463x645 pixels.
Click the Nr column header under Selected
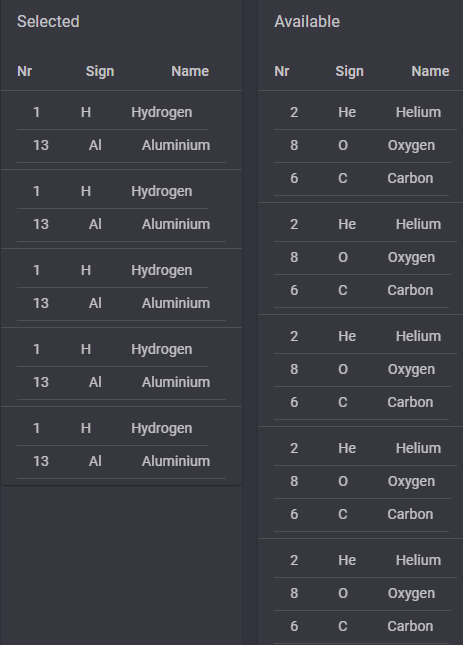click(x=25, y=71)
